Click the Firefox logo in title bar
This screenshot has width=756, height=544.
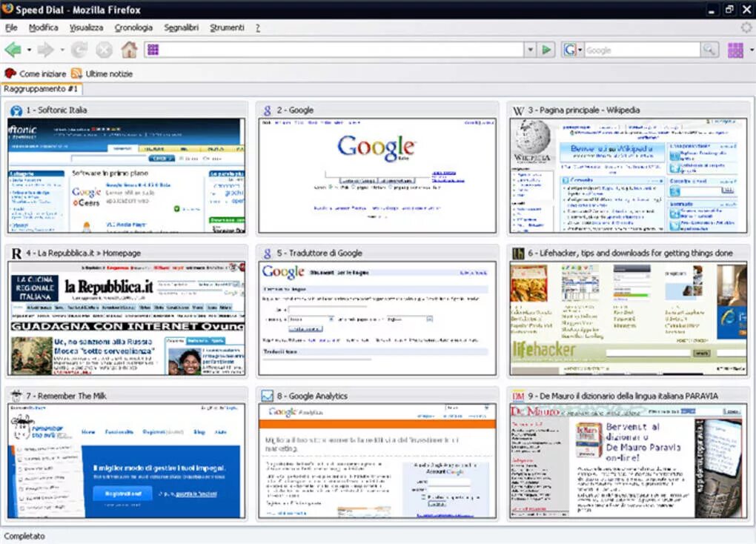point(7,9)
